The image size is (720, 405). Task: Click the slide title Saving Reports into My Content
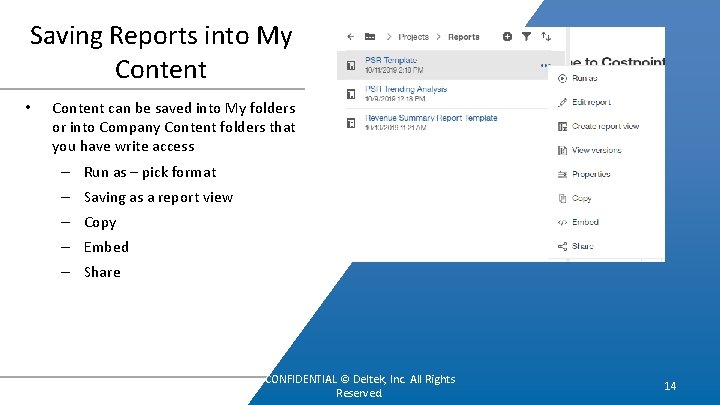click(x=161, y=52)
